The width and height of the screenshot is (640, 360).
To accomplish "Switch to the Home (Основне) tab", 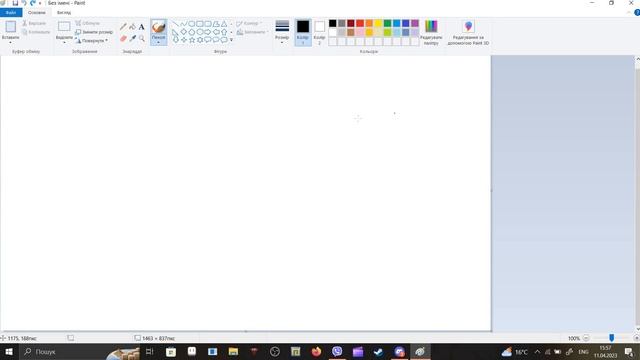I will pos(37,13).
